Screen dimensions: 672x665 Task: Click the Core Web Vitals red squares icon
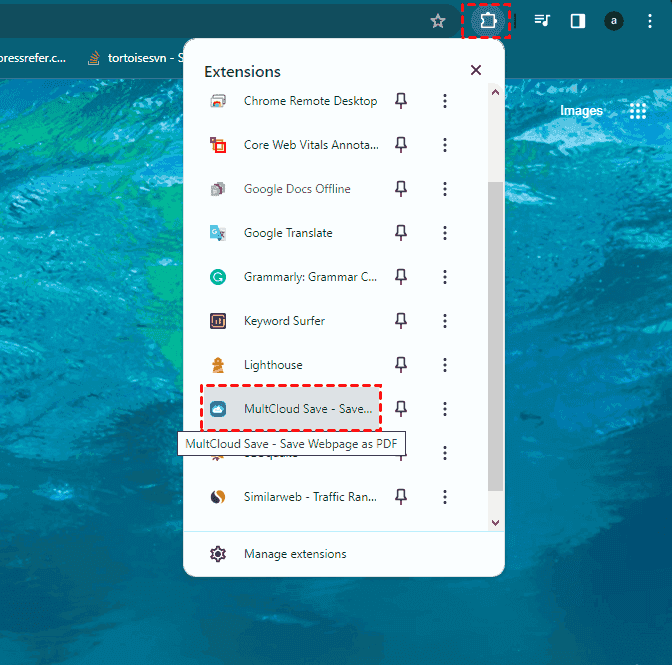point(218,145)
